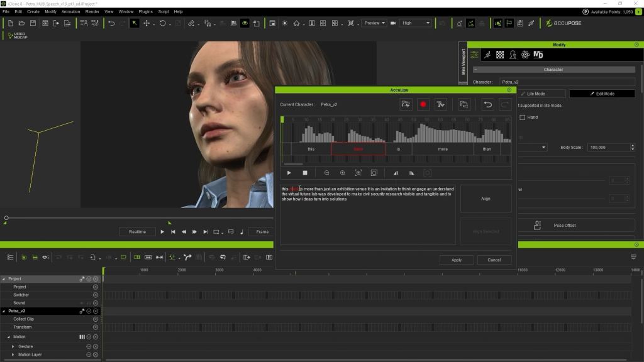This screenshot has height=362, width=644.
Task: Collapse the Petra_v2 track group
Action: [4, 311]
